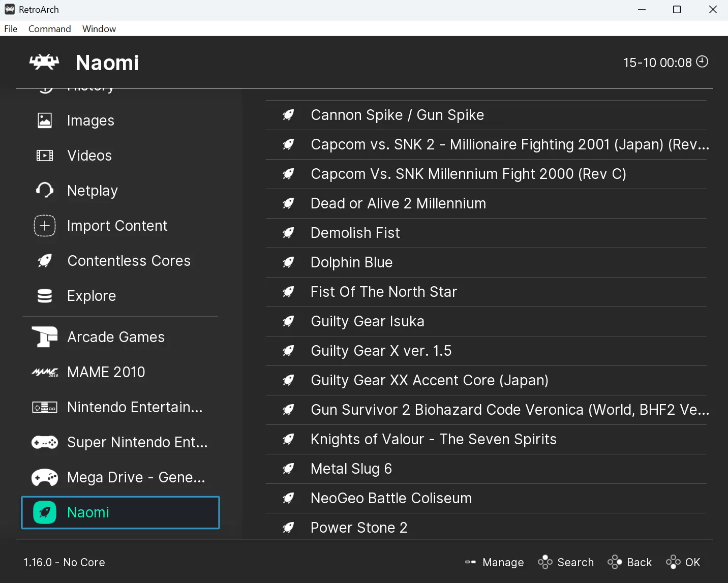Open the File menu
728x583 pixels.
(x=11, y=29)
